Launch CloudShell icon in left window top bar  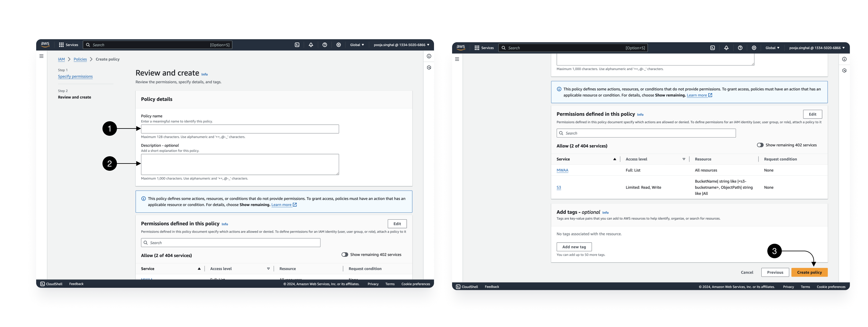297,45
